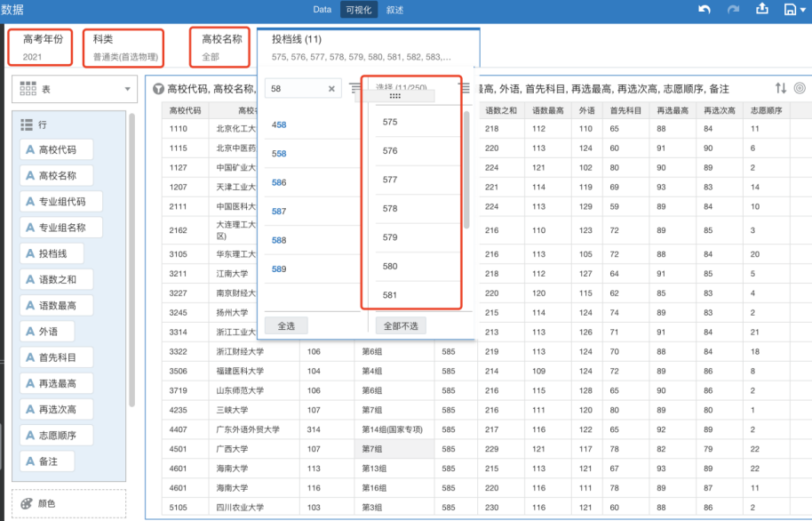Click the A icon on the 高校名称 field
This screenshot has width=812, height=521.
click(30, 176)
